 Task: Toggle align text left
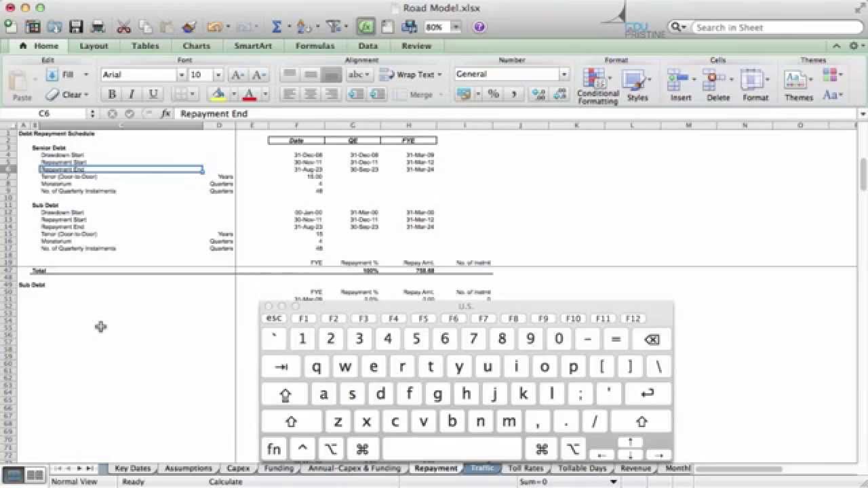click(289, 94)
